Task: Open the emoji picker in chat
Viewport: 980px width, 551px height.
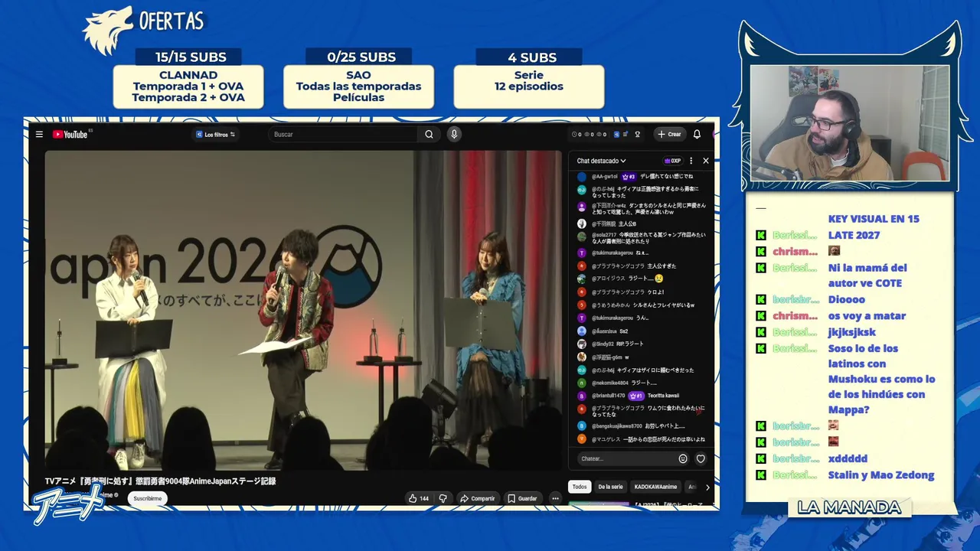Action: 683,458
